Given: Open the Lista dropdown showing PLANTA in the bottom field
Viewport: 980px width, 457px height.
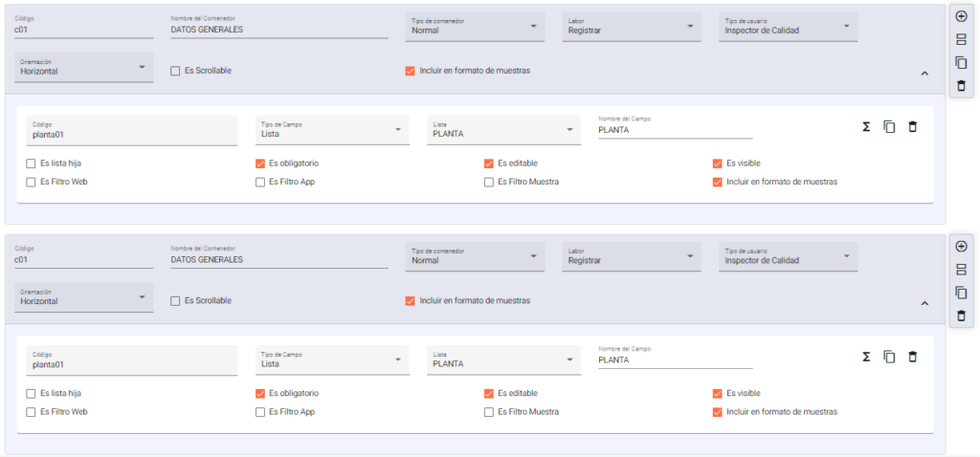Looking at the screenshot, I should [x=503, y=359].
